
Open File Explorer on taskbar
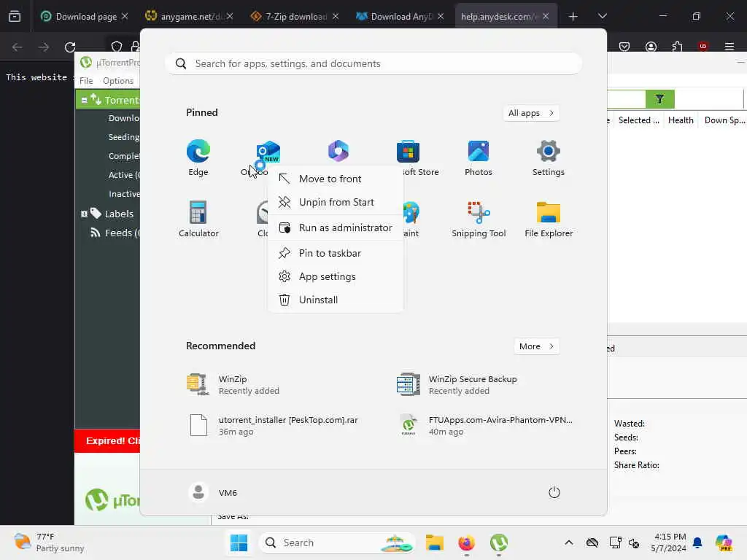[435, 542]
